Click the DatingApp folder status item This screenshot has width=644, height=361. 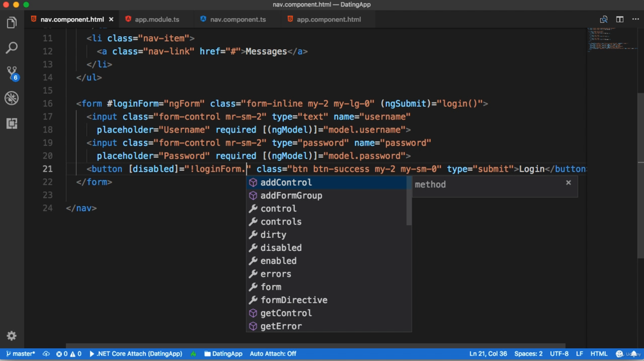pos(223,354)
